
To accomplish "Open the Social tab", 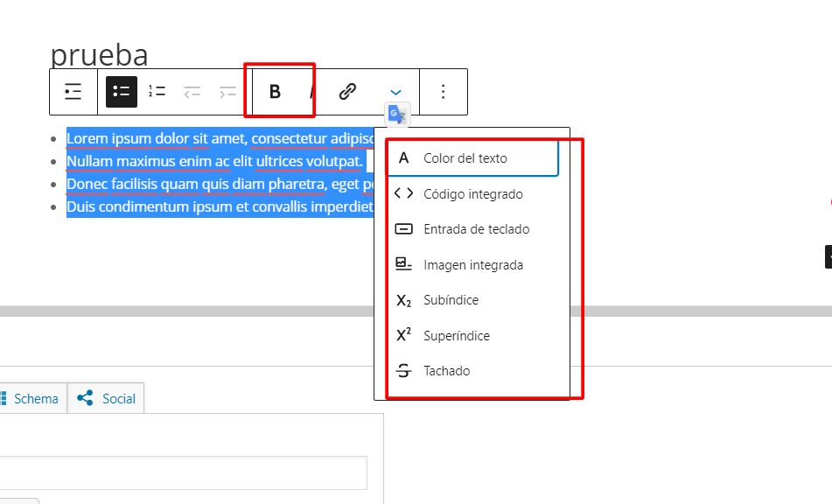I will pyautogui.click(x=106, y=398).
